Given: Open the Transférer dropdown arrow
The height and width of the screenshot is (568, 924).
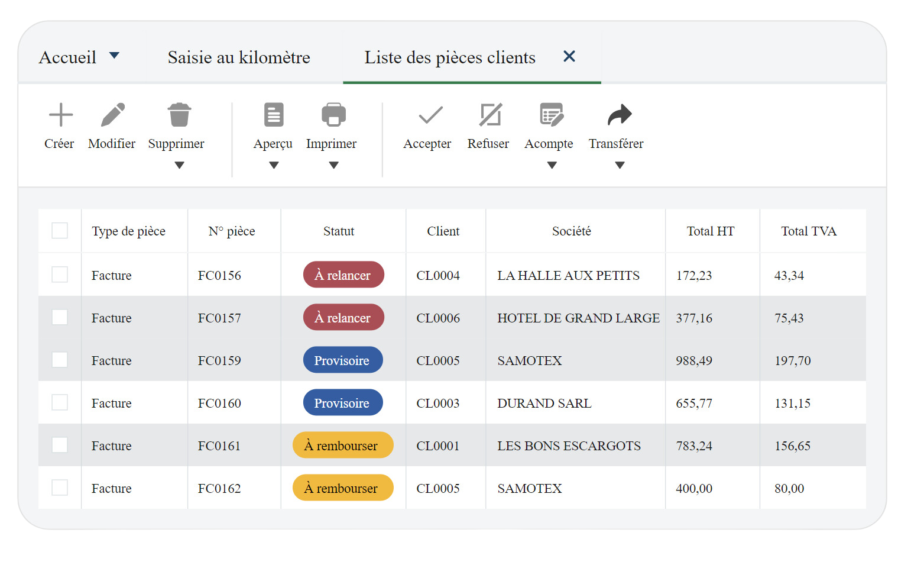Looking at the screenshot, I should point(620,166).
